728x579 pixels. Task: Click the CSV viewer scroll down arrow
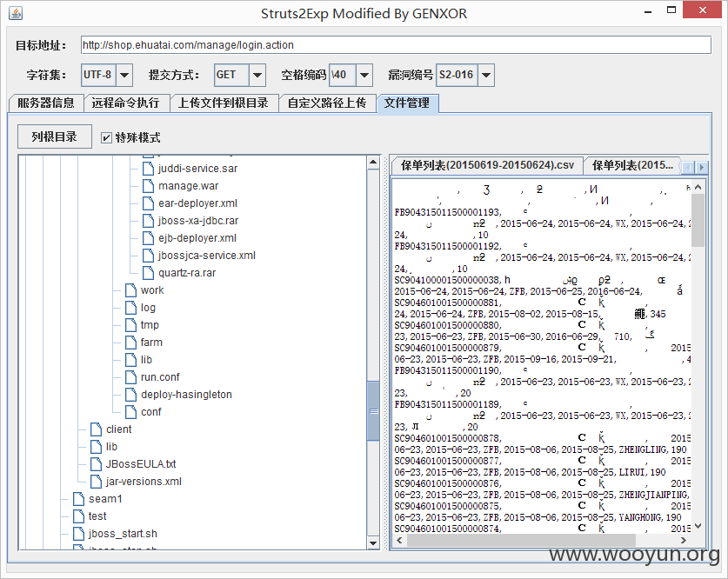(x=698, y=526)
